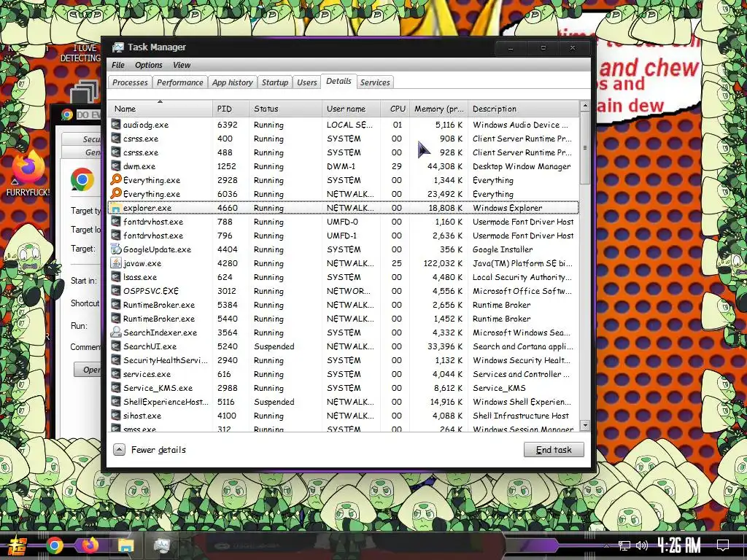
Task: Sort by the PID column header
Action: [x=230, y=109]
